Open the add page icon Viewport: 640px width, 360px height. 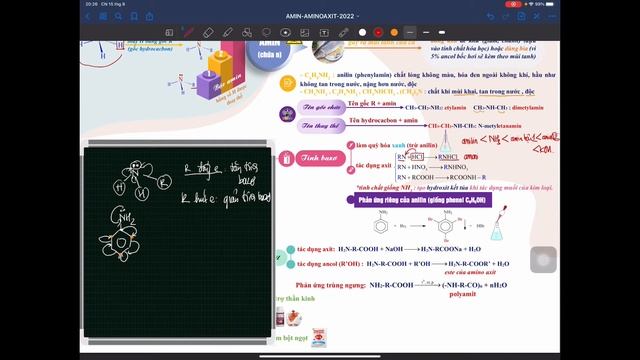pyautogui.click(x=521, y=16)
